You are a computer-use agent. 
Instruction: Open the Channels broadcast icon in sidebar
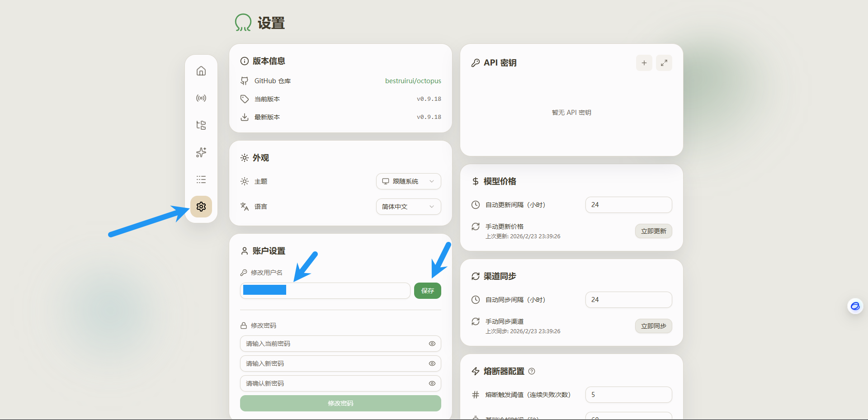[201, 98]
